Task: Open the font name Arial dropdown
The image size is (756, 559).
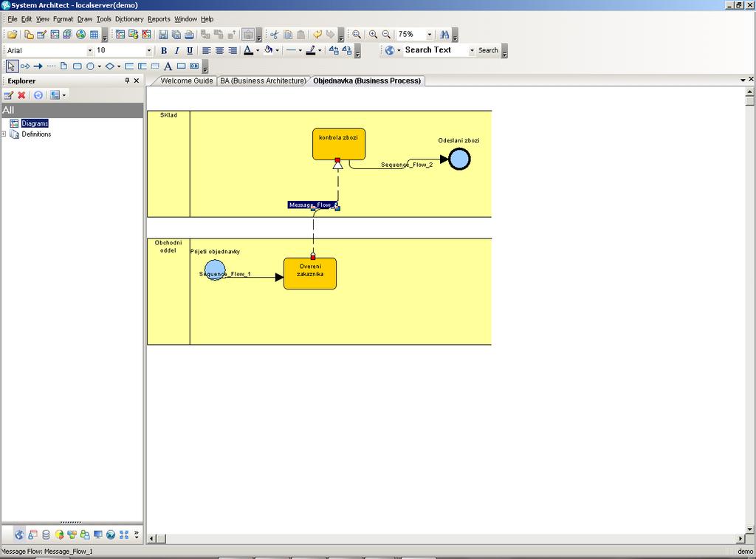Action: pos(89,50)
